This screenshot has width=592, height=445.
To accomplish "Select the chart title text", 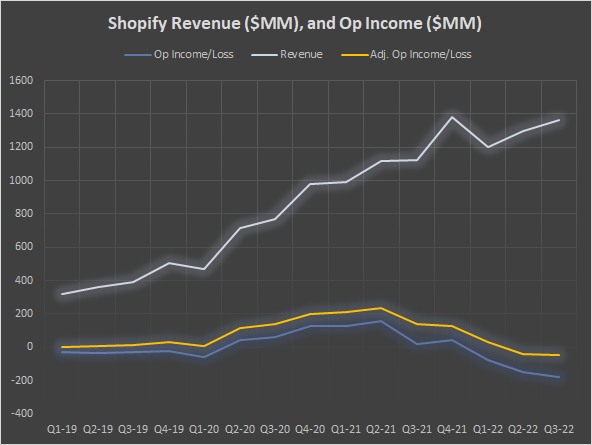I will click(x=294, y=23).
